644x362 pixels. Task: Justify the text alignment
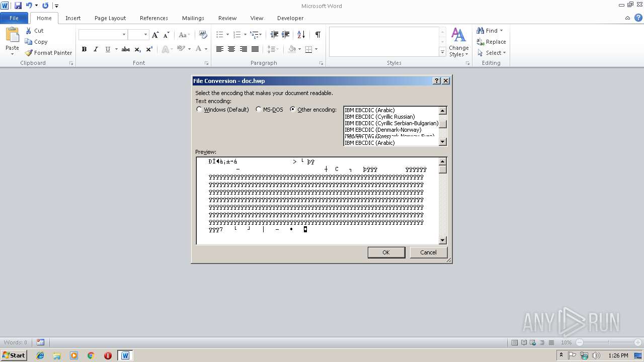click(255, 49)
